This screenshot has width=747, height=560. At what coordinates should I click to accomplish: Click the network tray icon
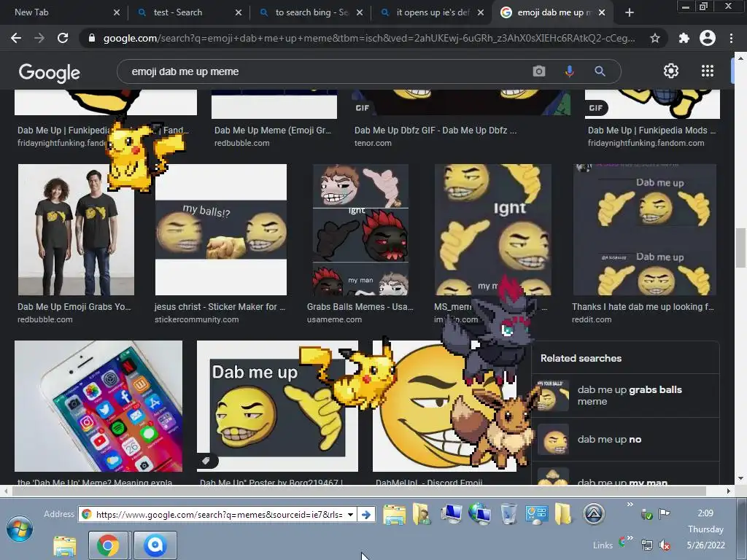[647, 545]
